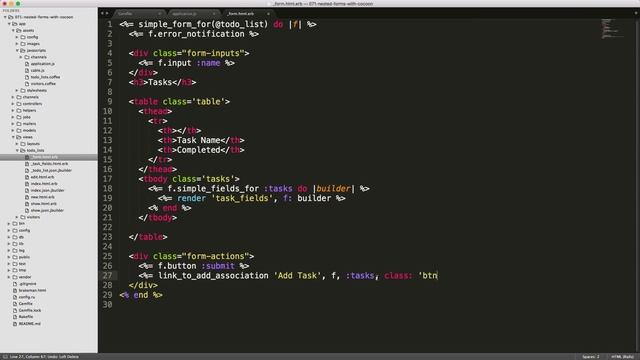
Task: Click 'simple_form_for(@todo_list)' on line 1
Action: click(x=203, y=24)
